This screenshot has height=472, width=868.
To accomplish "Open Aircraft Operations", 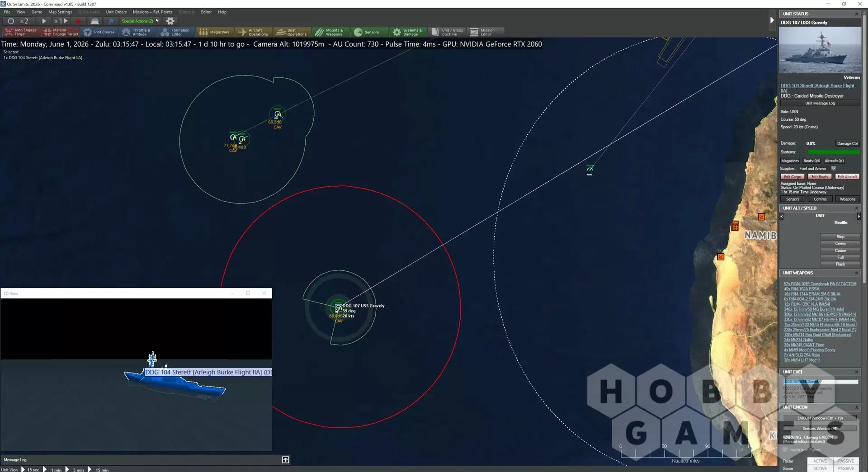I will [254, 32].
